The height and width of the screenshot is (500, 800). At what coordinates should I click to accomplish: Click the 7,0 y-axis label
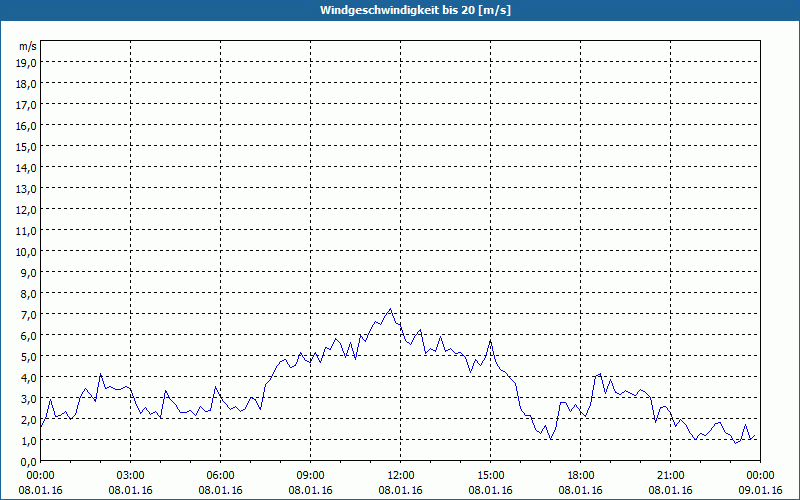click(x=28, y=315)
